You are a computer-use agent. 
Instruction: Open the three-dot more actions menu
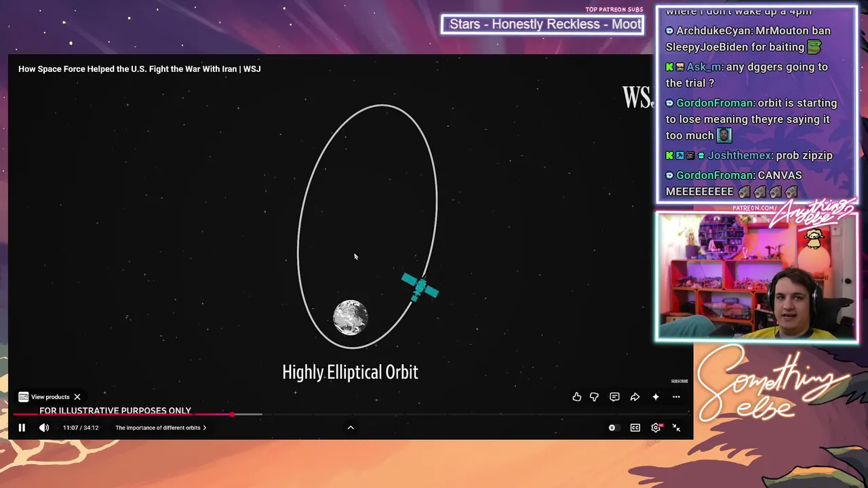click(676, 397)
